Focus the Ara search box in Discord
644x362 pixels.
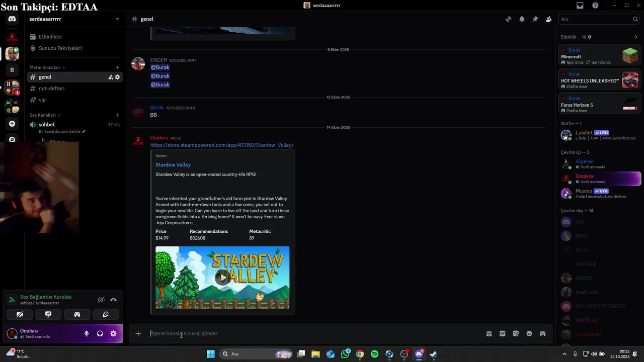coord(599,19)
